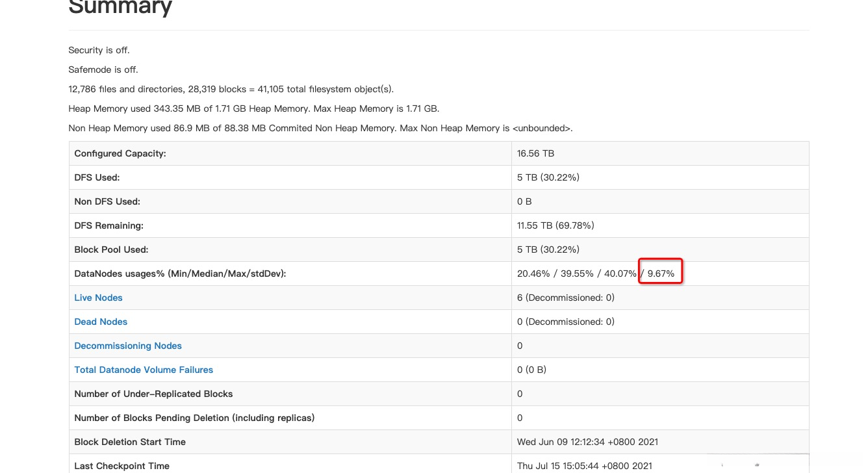868x473 pixels.
Task: Click the Summary page heading
Action: pyautogui.click(x=120, y=6)
